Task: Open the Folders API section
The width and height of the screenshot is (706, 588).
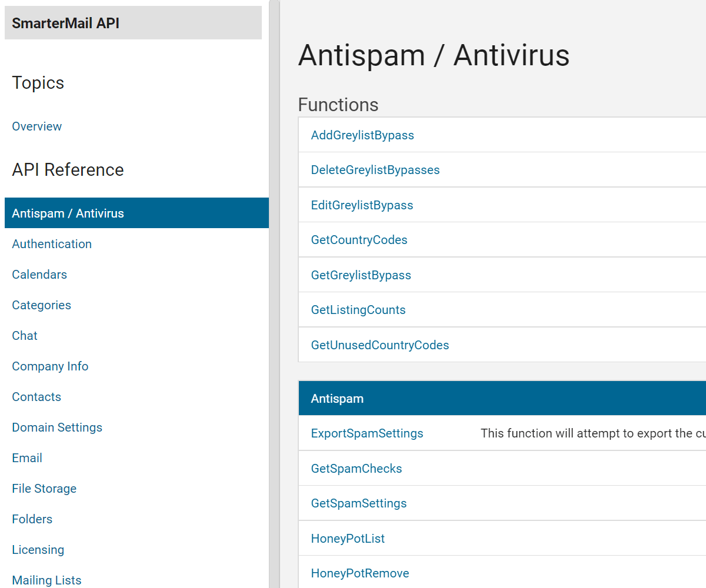Action: coord(32,519)
